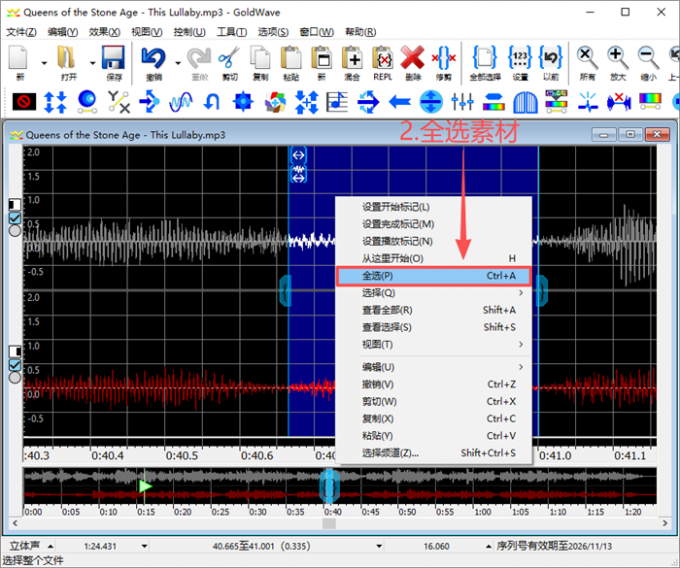Click the reverse effect left-arrow icon
This screenshot has width=680, height=568.
pyautogui.click(x=400, y=102)
